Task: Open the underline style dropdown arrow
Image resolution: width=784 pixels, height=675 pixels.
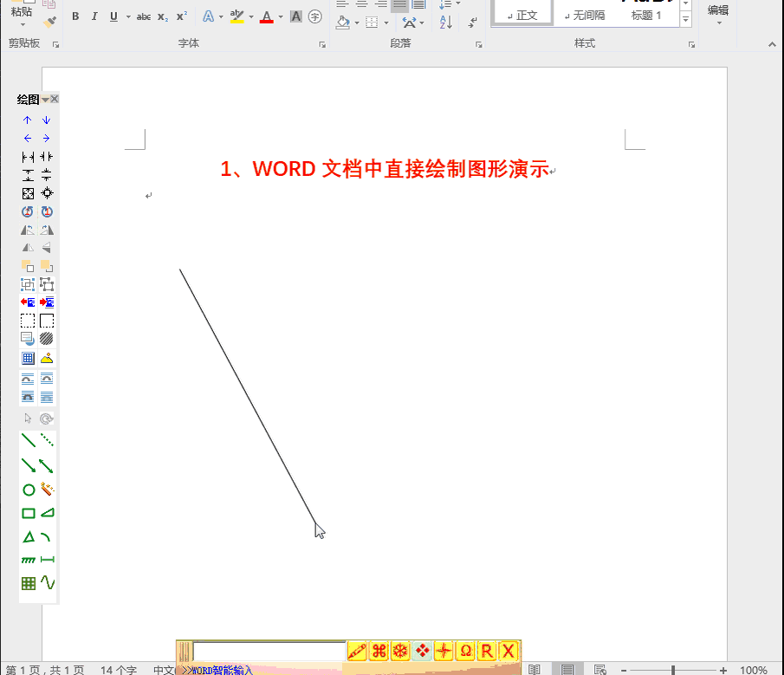Action: point(128,17)
